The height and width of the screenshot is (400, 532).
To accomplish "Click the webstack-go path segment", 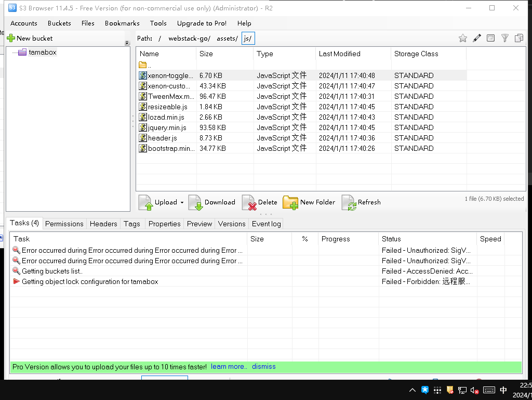I will tap(189, 38).
